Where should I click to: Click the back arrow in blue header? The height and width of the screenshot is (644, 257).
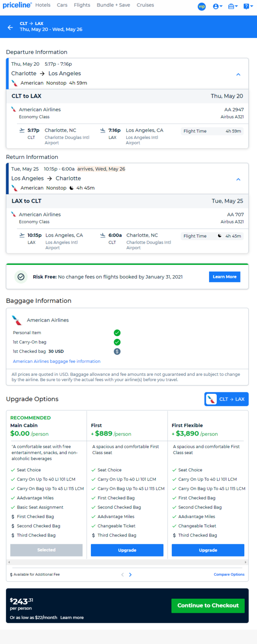(10, 27)
